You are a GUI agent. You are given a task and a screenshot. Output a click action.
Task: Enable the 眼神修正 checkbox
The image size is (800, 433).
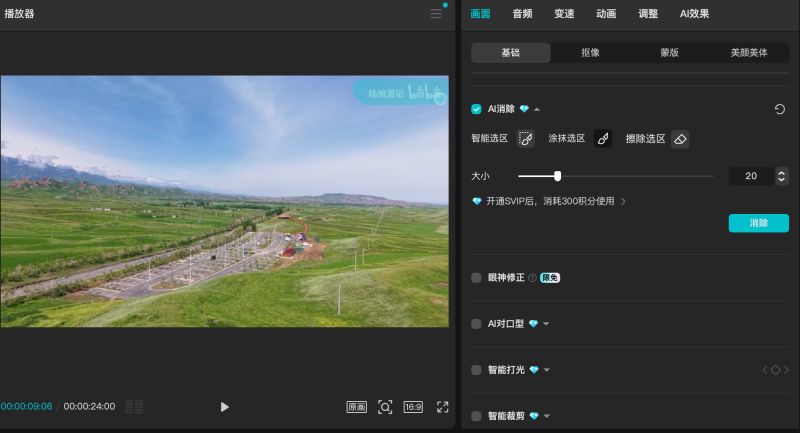pos(476,278)
